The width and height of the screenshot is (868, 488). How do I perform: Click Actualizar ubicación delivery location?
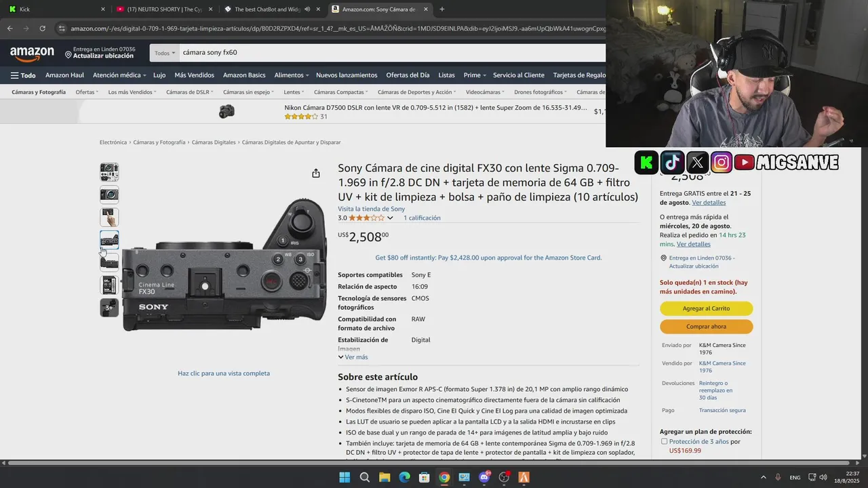103,56
